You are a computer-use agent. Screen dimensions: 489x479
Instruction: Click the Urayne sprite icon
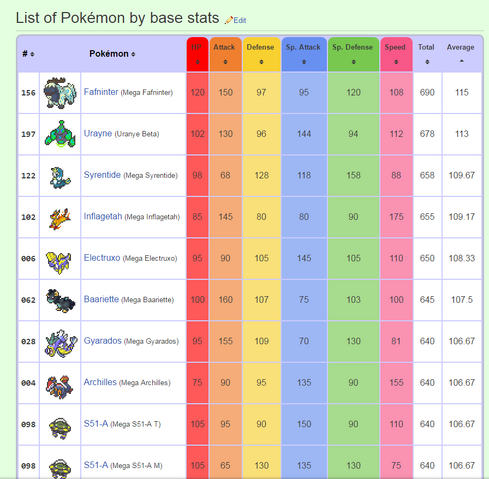coord(60,134)
